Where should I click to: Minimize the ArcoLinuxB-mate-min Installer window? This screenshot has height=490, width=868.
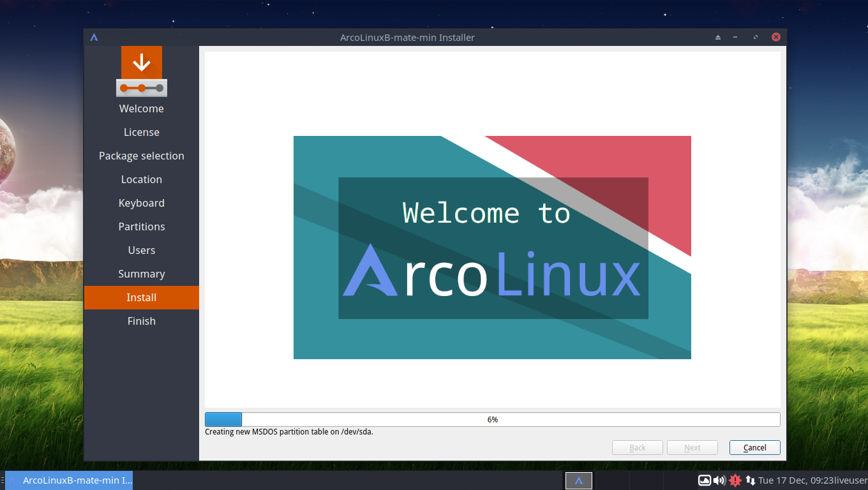coord(735,37)
